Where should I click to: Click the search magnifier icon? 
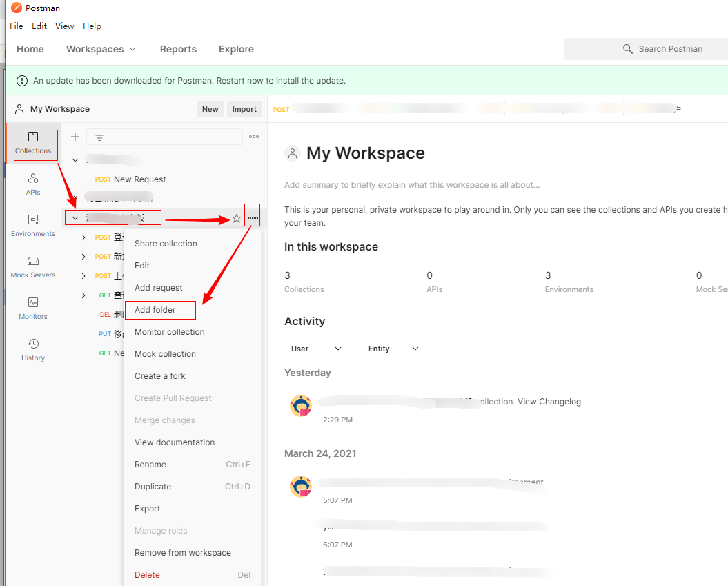click(628, 49)
